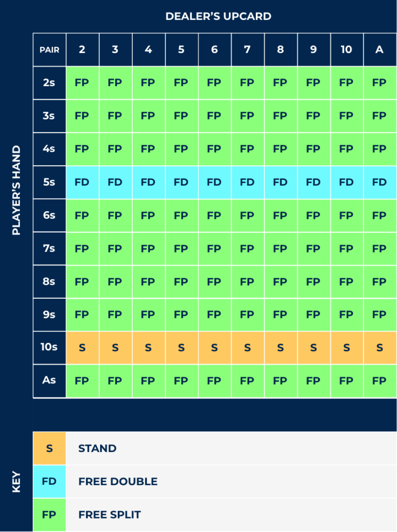Click the FREE SPLIT legend label
This screenshot has width=397, height=532.
point(109,515)
